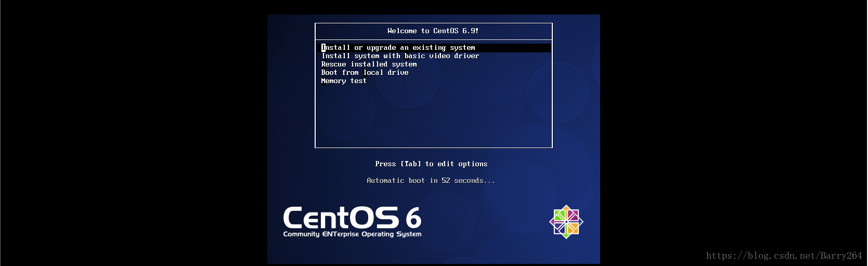Click the colorful CentOS pinwheel emblem
Viewport: 868px width, 266px height.
566,222
